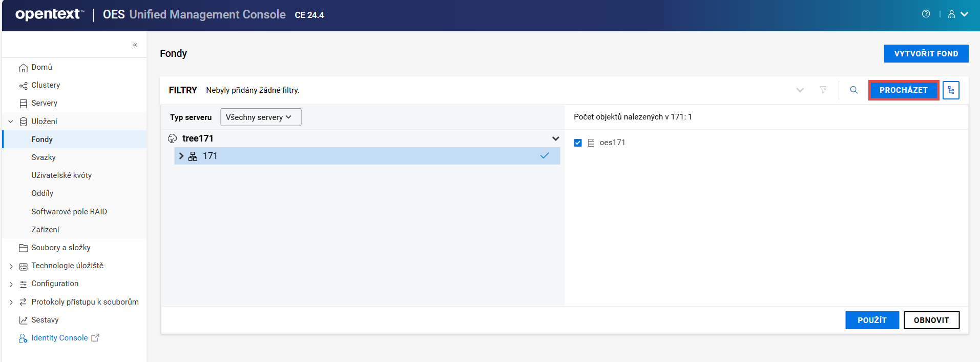
Task: Click the search magnifier icon
Action: tap(853, 90)
